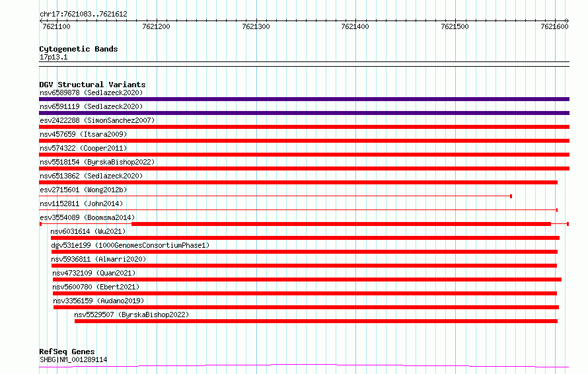Open the esv2422288 (SimonSanchez2007) variant label
Viewport: 588px width, 374px height.
coord(97,120)
